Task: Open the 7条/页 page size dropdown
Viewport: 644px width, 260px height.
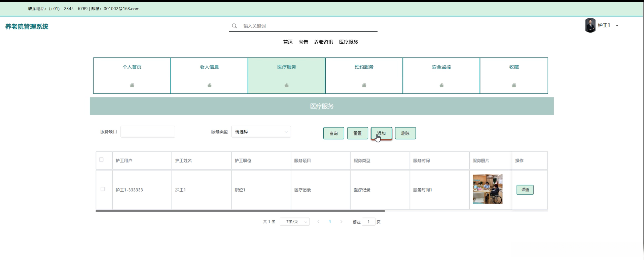Action: click(x=295, y=222)
